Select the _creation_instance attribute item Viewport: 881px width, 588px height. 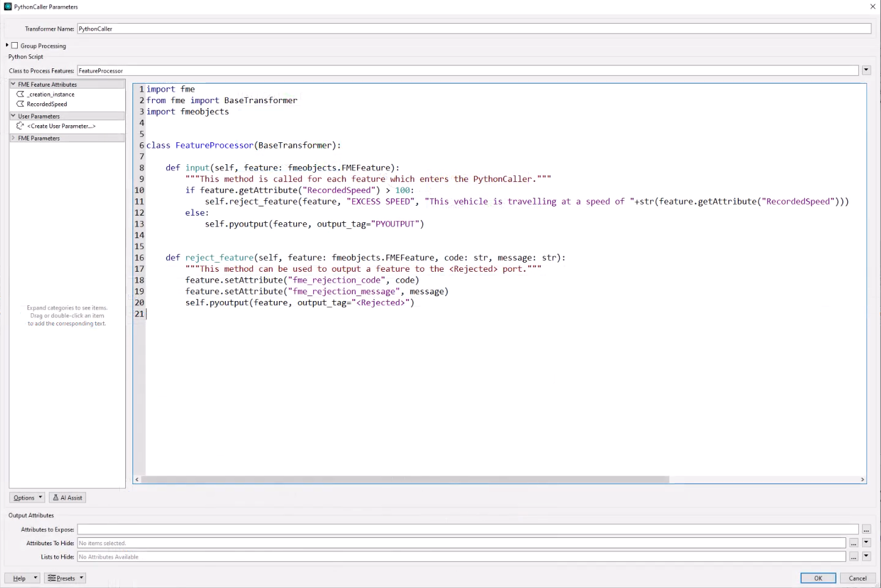(51, 94)
